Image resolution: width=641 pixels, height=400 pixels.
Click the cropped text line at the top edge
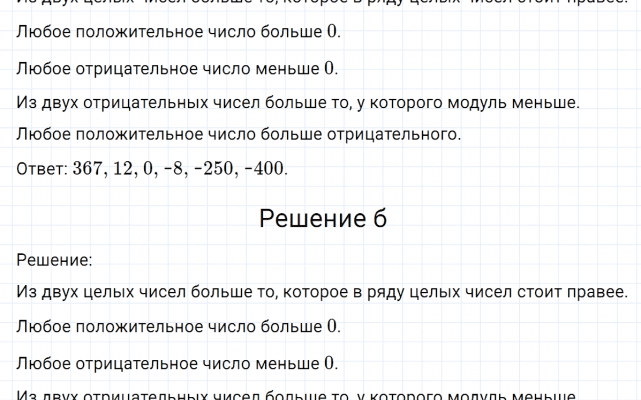point(320,3)
